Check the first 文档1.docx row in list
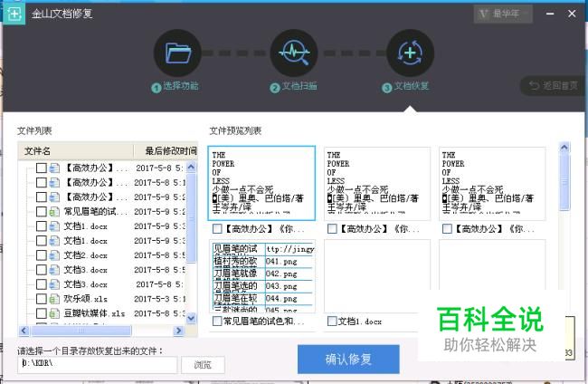The width and height of the screenshot is (588, 384). pyautogui.click(x=42, y=226)
